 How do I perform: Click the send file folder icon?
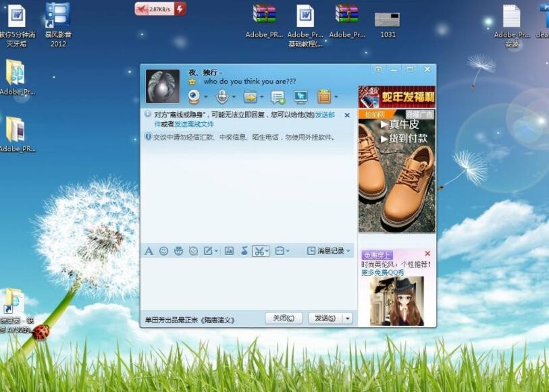point(250,96)
